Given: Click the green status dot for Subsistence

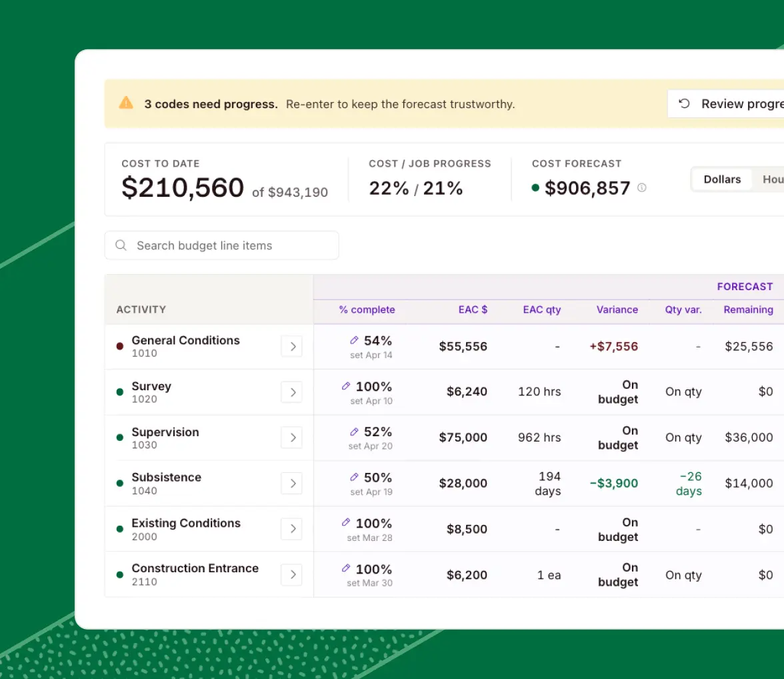Looking at the screenshot, I should pos(120,484).
